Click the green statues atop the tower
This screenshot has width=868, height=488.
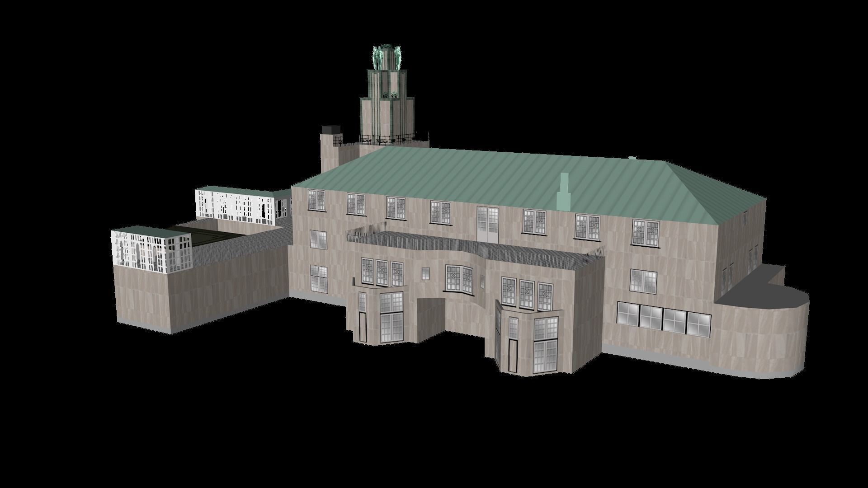[387, 58]
